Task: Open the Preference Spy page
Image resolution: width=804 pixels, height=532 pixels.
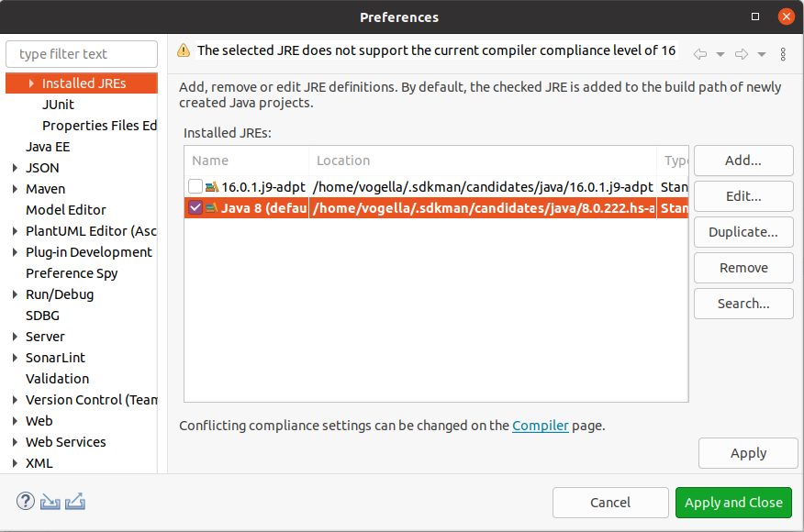Action: coord(72,273)
